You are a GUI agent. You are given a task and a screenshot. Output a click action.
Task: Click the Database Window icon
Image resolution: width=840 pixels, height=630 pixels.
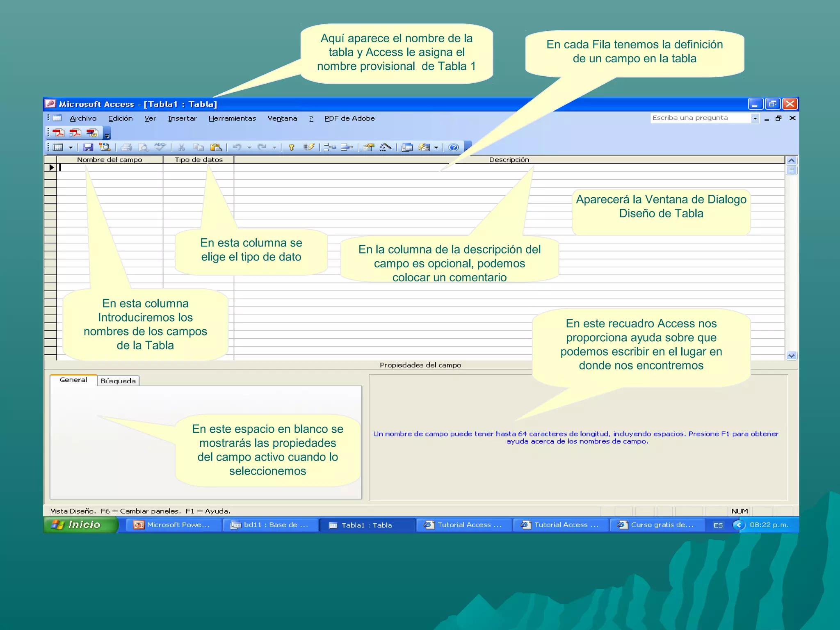click(x=407, y=147)
